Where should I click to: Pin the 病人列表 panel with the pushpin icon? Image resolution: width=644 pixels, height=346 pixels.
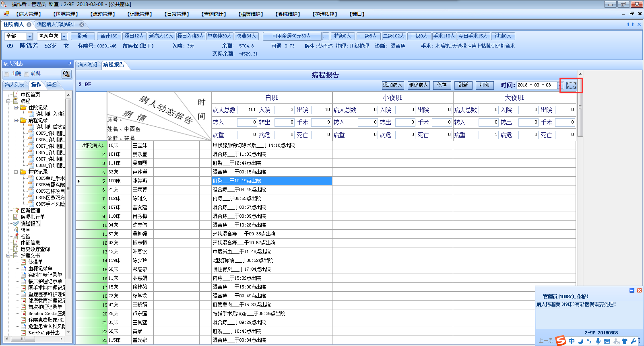pos(70,64)
